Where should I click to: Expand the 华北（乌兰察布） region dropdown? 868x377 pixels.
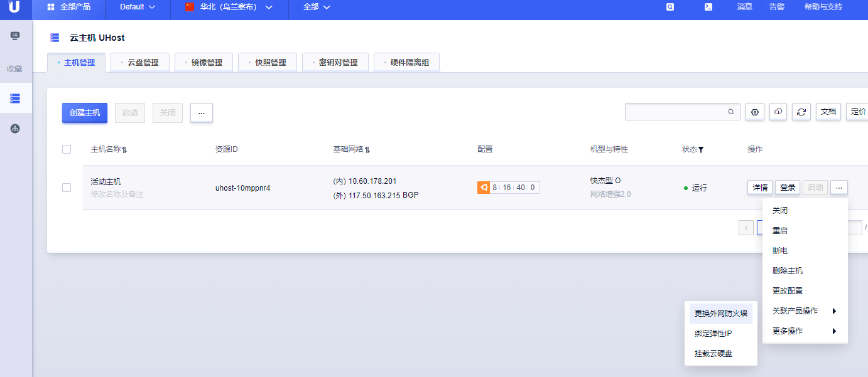[229, 8]
